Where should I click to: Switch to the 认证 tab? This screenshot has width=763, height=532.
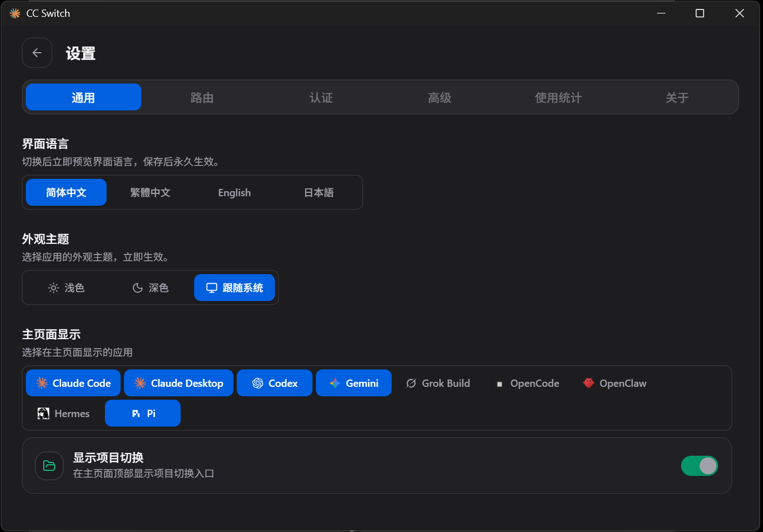click(321, 98)
